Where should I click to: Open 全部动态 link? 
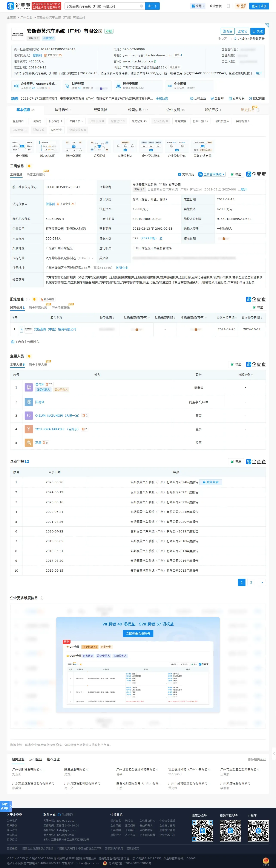[162, 99]
